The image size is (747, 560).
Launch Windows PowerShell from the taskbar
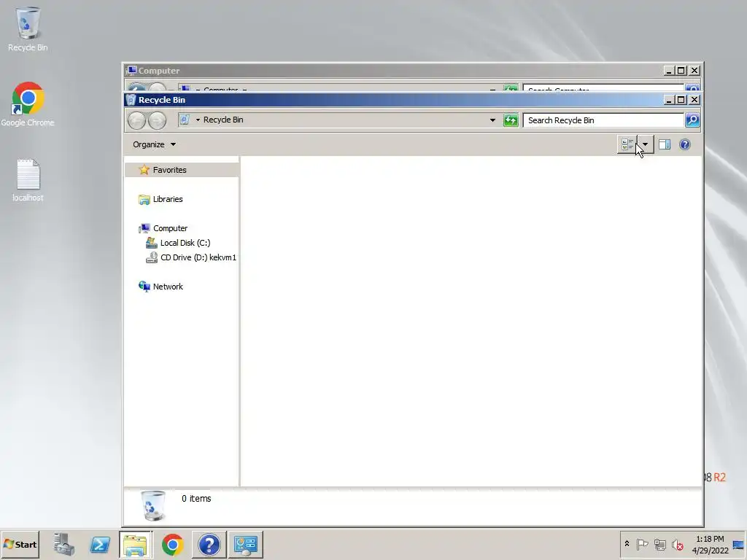100,544
